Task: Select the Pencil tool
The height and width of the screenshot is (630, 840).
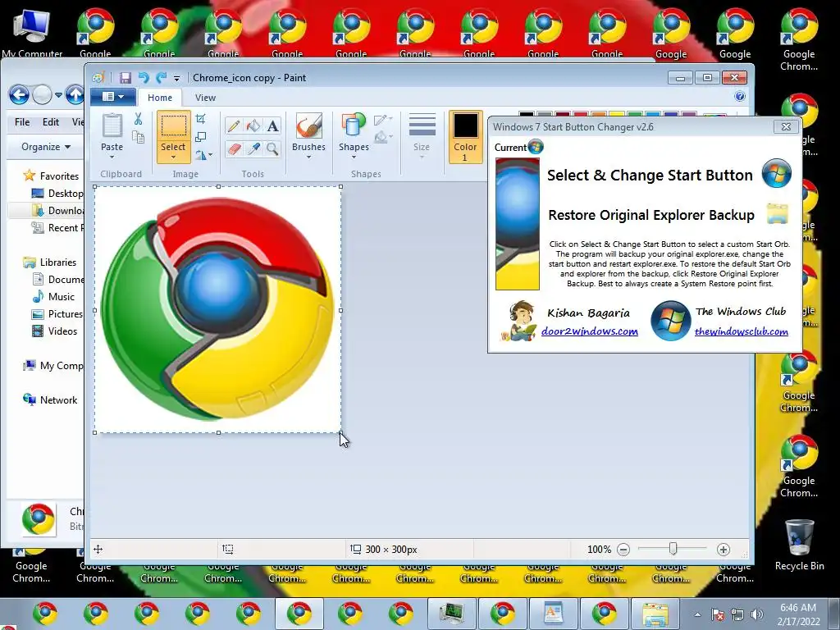Action: (234, 126)
